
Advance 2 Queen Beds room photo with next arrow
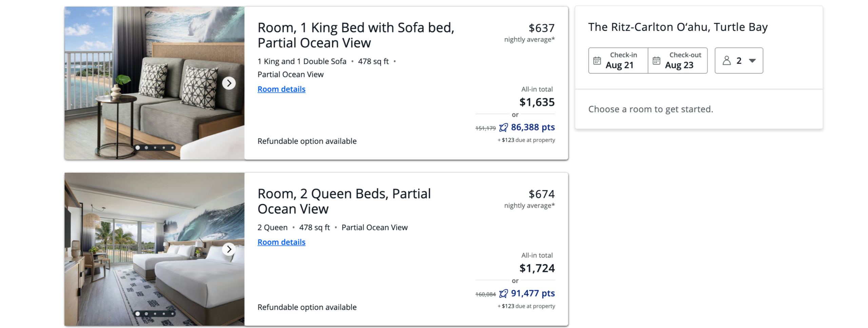click(x=229, y=249)
